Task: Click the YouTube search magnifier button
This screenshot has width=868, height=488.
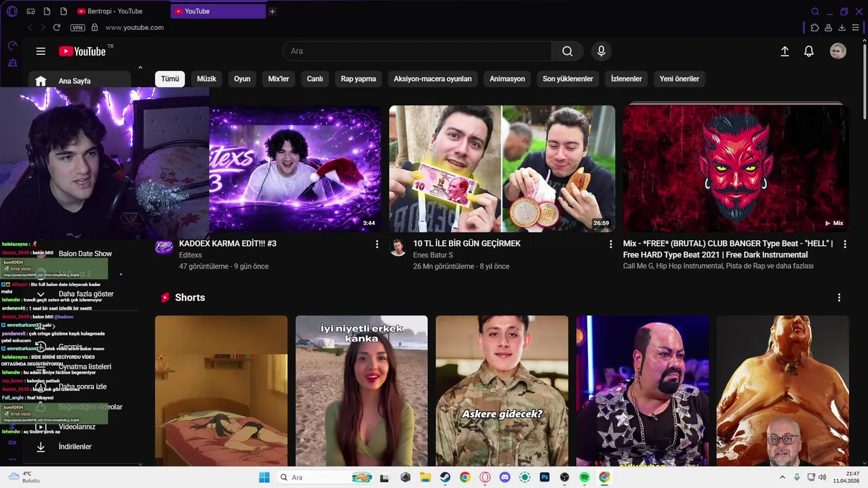Action: pyautogui.click(x=568, y=52)
